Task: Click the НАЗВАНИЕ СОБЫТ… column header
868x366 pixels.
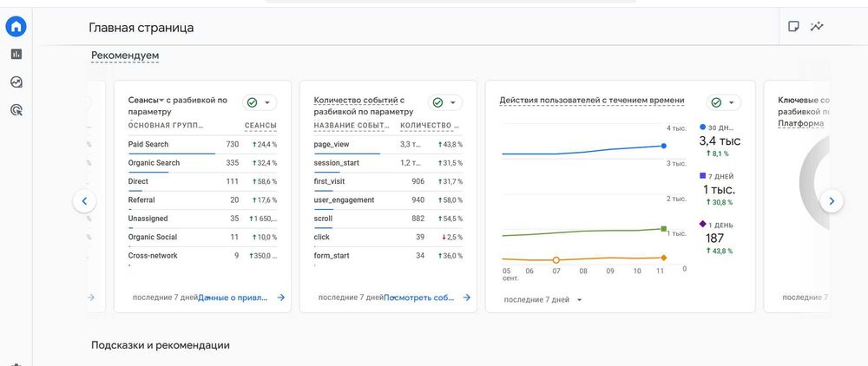Action: [351, 126]
